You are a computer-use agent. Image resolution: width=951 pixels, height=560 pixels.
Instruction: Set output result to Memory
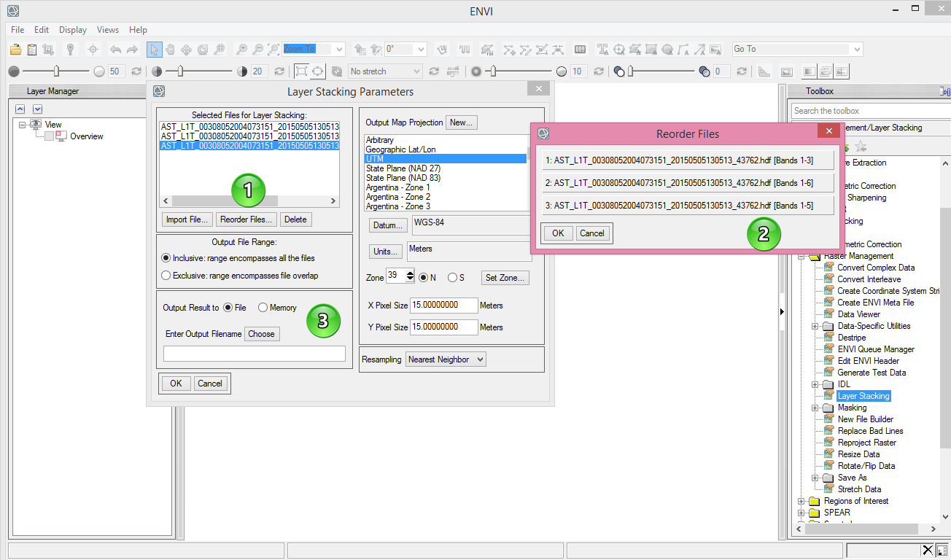(263, 308)
